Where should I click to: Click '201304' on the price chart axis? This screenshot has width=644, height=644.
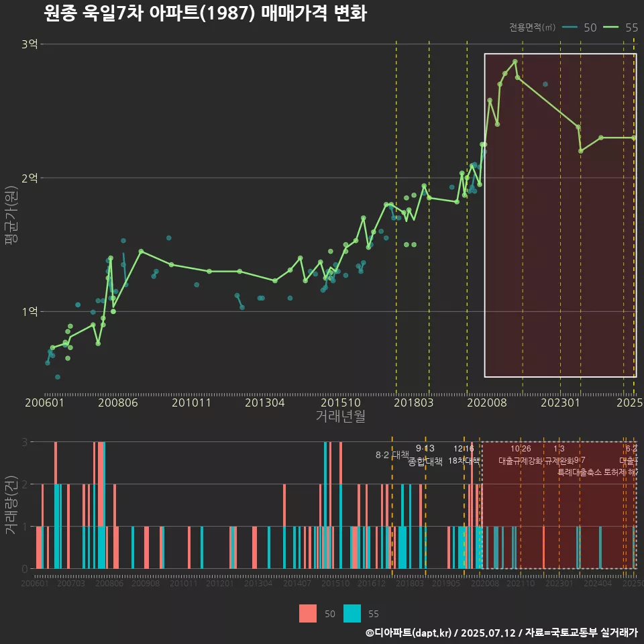[x=265, y=402]
